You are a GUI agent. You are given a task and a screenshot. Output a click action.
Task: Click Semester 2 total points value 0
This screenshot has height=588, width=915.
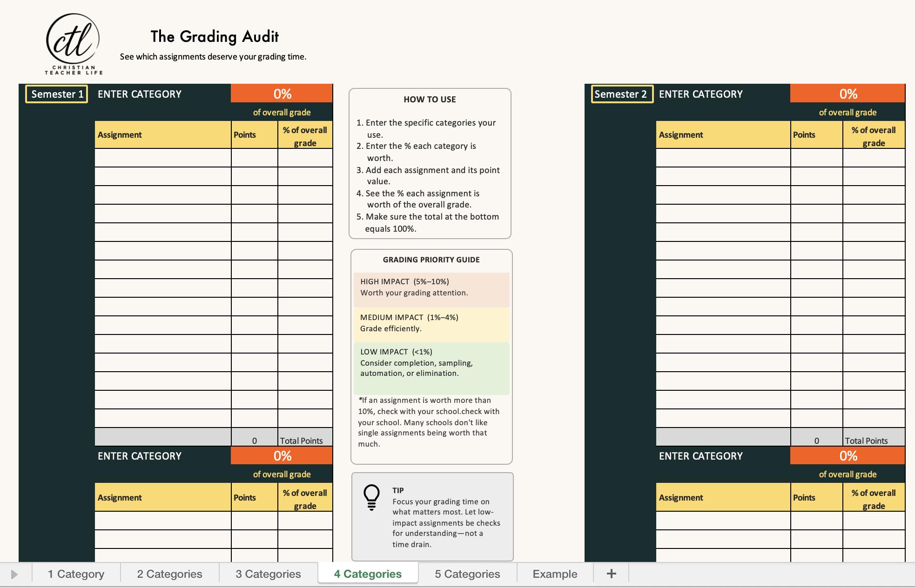click(x=817, y=437)
